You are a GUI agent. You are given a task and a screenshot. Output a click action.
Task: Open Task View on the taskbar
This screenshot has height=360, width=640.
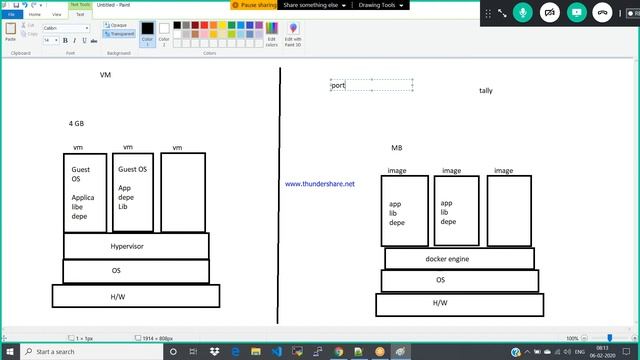[x=193, y=351]
